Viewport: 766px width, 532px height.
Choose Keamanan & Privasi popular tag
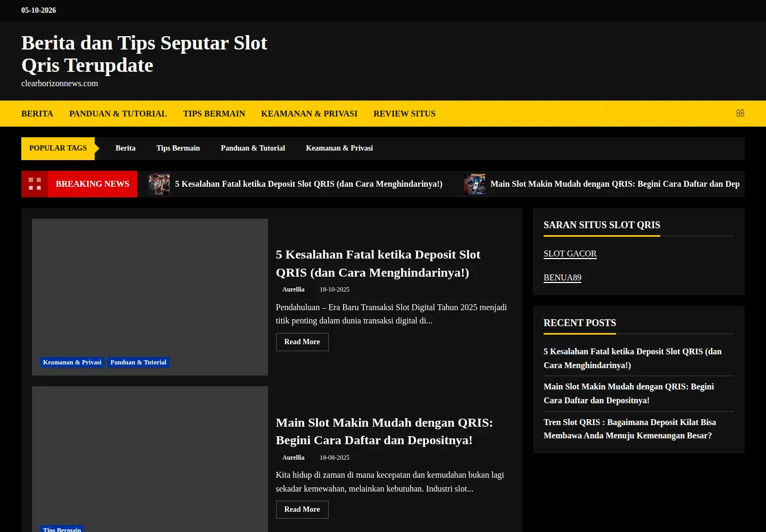tap(339, 148)
